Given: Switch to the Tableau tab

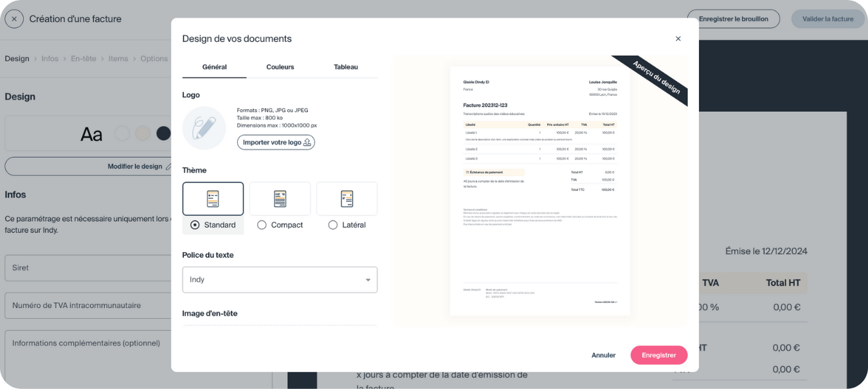Looking at the screenshot, I should pyautogui.click(x=346, y=67).
